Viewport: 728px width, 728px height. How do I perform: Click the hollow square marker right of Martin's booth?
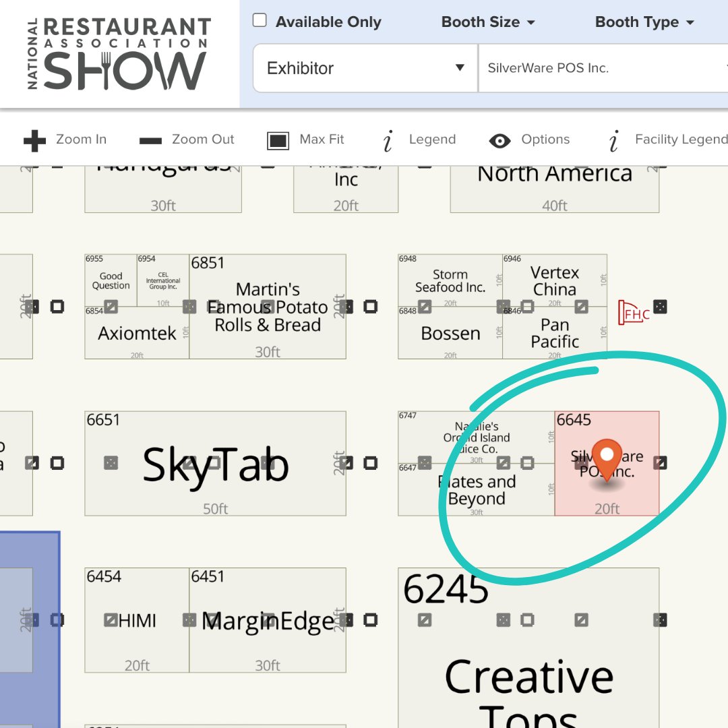pos(370,307)
